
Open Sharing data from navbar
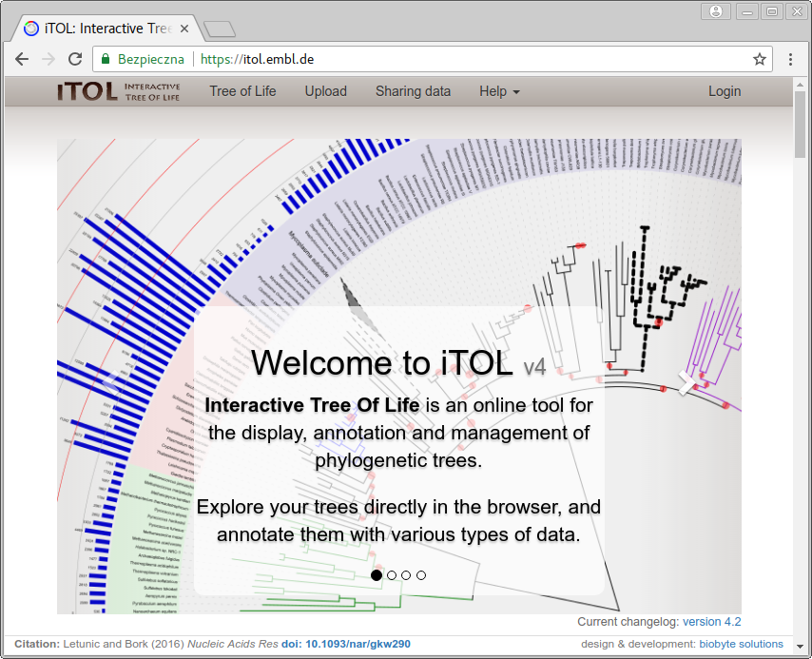(x=413, y=91)
